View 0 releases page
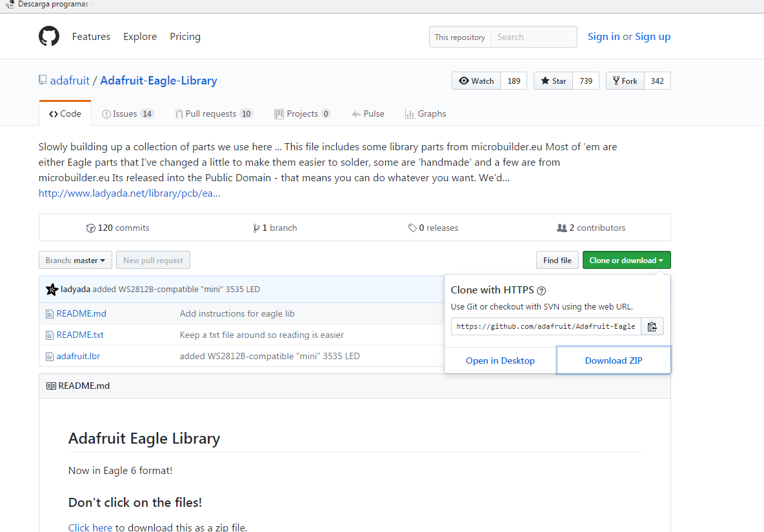This screenshot has width=764, height=532. pos(433,228)
